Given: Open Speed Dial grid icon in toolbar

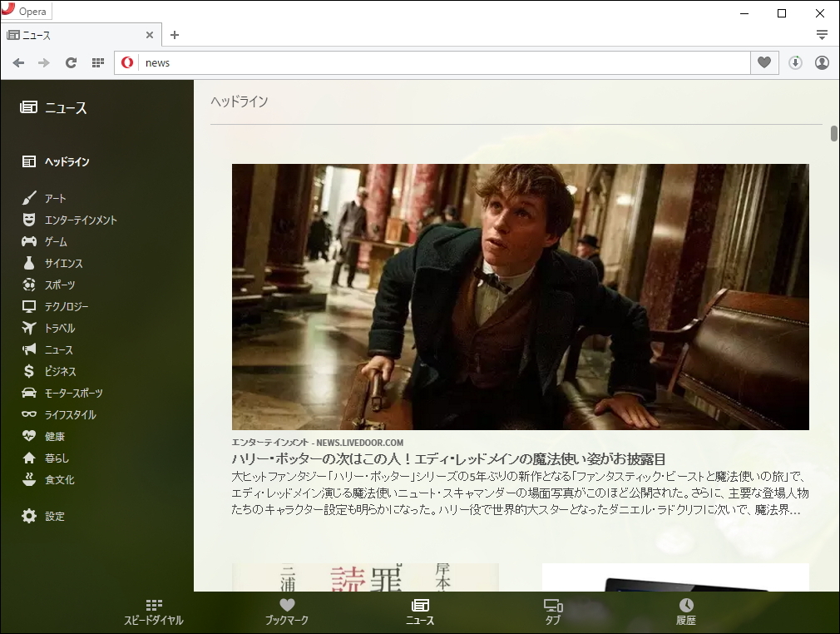Looking at the screenshot, I should tap(97, 62).
